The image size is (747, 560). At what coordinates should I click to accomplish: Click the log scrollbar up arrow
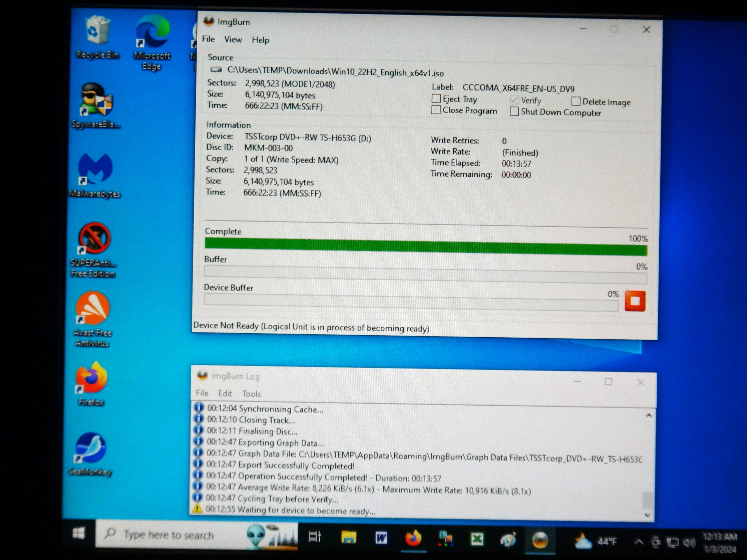pos(648,415)
